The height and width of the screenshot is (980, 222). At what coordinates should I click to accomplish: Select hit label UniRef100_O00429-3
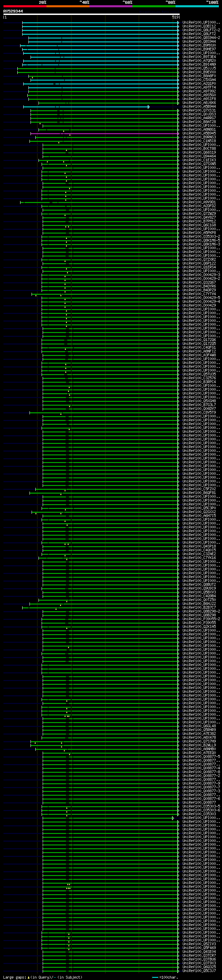(x=201, y=275)
